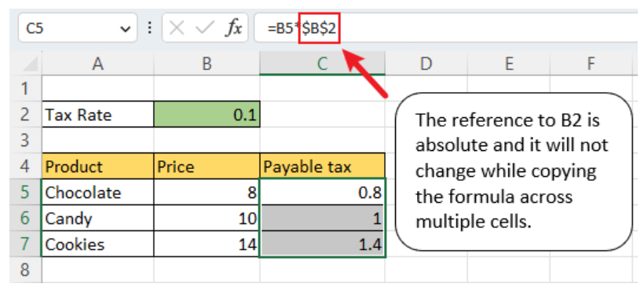Click the 'Product' header cell
Image resolution: width=644 pixels, height=302 pixels.
click(97, 166)
